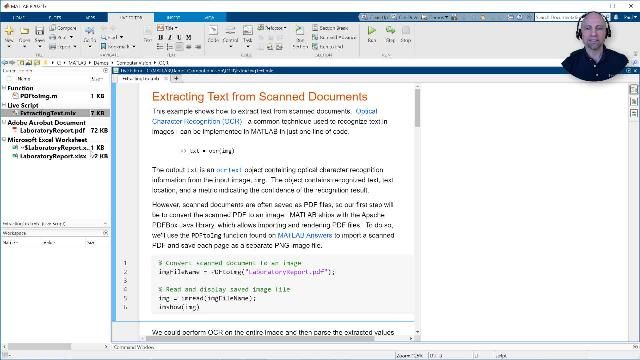Switch to the PLOTS ribbon tab
This screenshot has width=640, height=360.
(x=55, y=18)
